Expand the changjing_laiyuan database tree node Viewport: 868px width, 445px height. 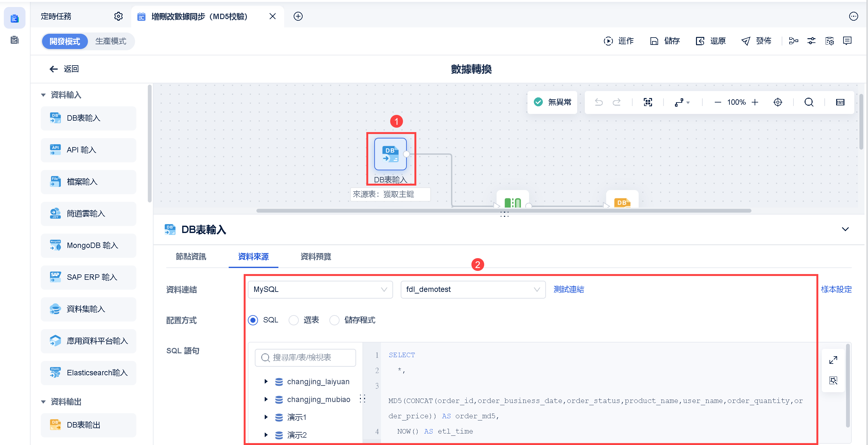pyautogui.click(x=266, y=381)
